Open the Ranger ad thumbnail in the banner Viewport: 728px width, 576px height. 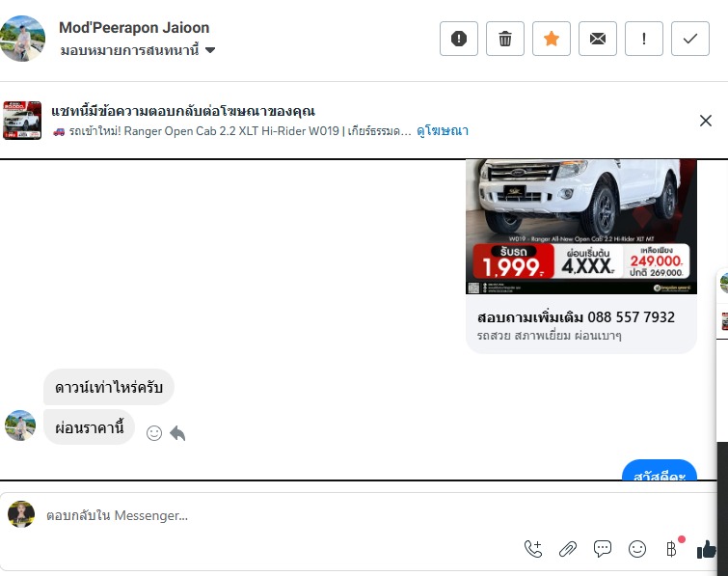22,121
